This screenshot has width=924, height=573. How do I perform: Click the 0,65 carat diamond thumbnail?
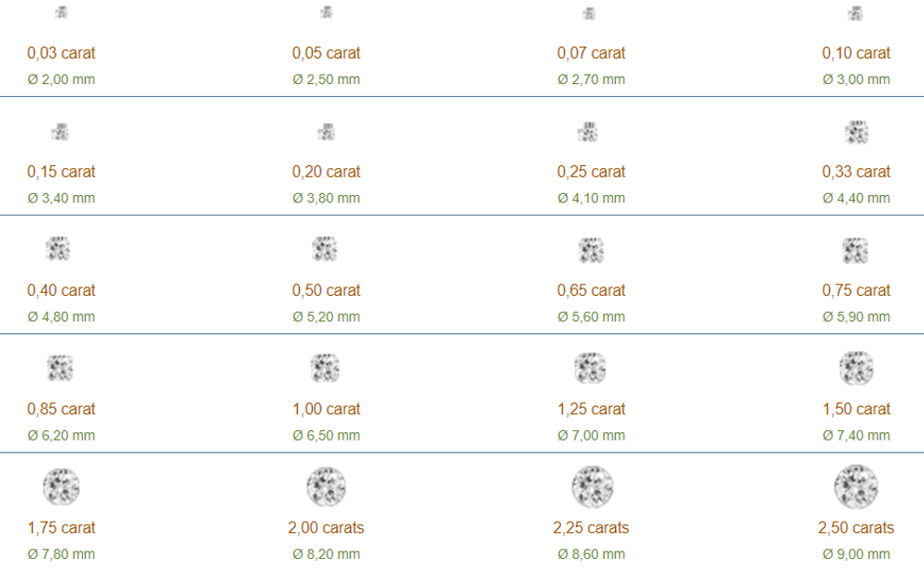591,250
